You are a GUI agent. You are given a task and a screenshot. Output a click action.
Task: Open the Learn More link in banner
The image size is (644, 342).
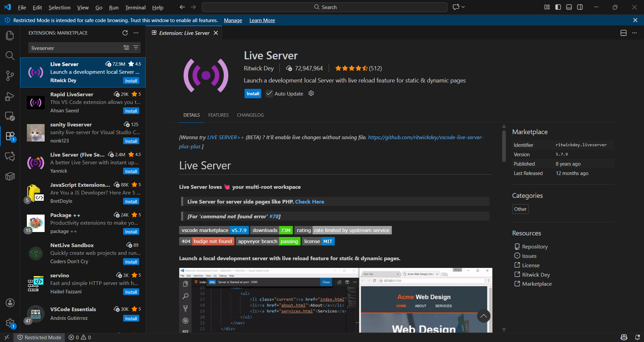pyautogui.click(x=262, y=20)
